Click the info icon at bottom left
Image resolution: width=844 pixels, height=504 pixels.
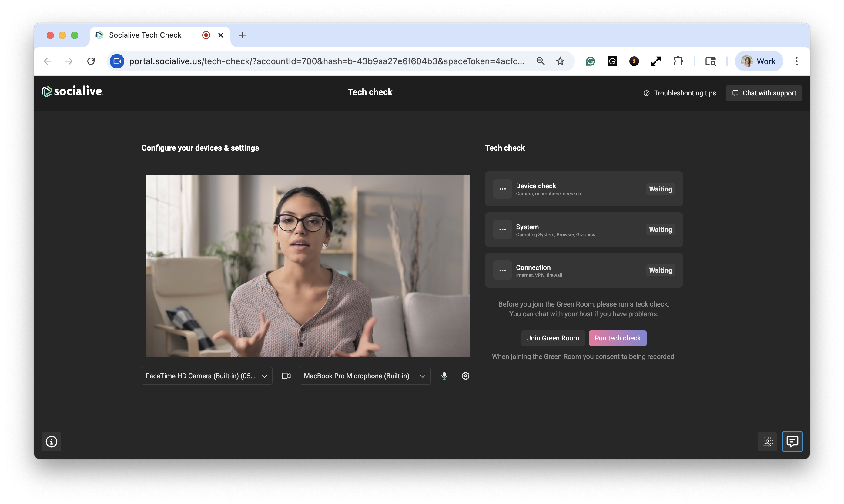point(51,442)
